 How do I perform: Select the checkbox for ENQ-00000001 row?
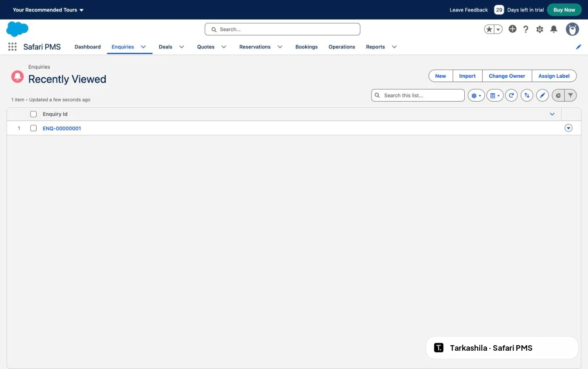pos(34,128)
